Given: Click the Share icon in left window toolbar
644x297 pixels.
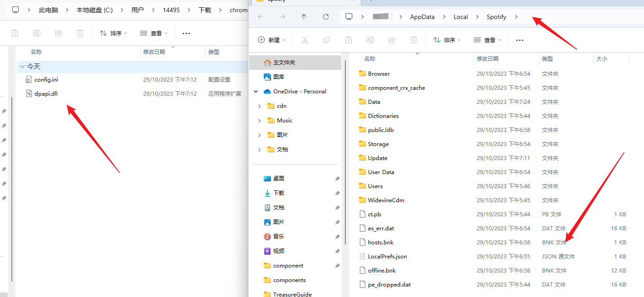Looking at the screenshot, I should click(58, 33).
